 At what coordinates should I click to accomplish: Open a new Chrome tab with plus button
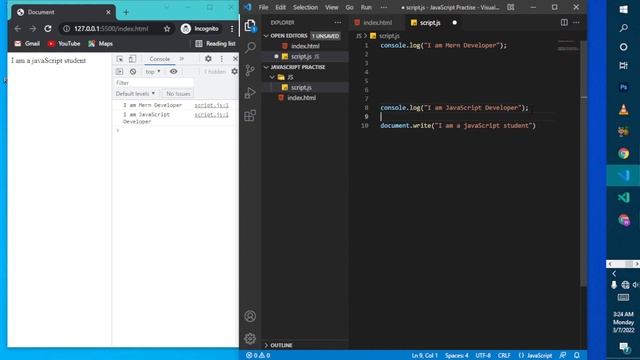(x=126, y=12)
